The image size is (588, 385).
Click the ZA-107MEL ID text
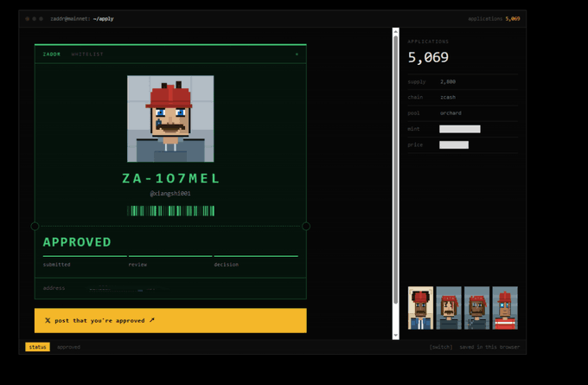click(170, 178)
